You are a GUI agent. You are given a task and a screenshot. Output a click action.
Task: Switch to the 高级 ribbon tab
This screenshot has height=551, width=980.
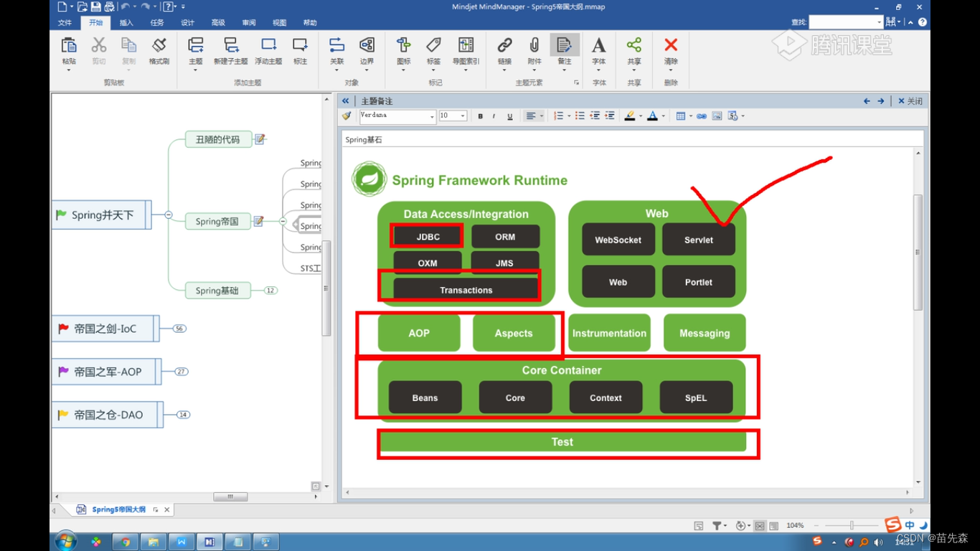(x=218, y=23)
